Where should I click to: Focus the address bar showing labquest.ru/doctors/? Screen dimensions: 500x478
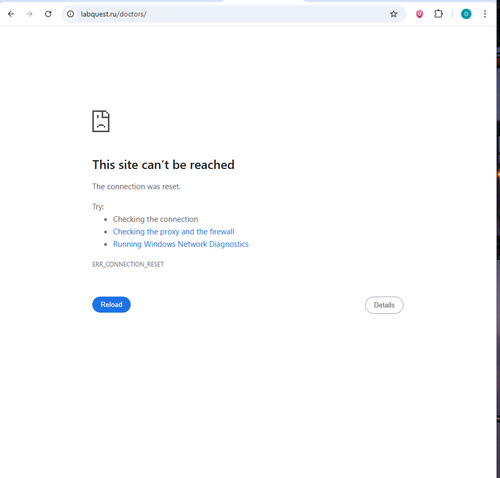[x=233, y=14]
